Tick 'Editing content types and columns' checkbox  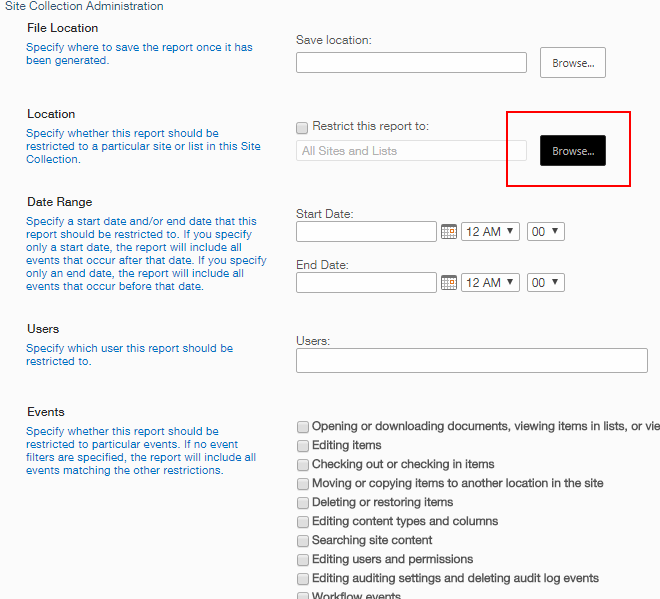(x=303, y=522)
